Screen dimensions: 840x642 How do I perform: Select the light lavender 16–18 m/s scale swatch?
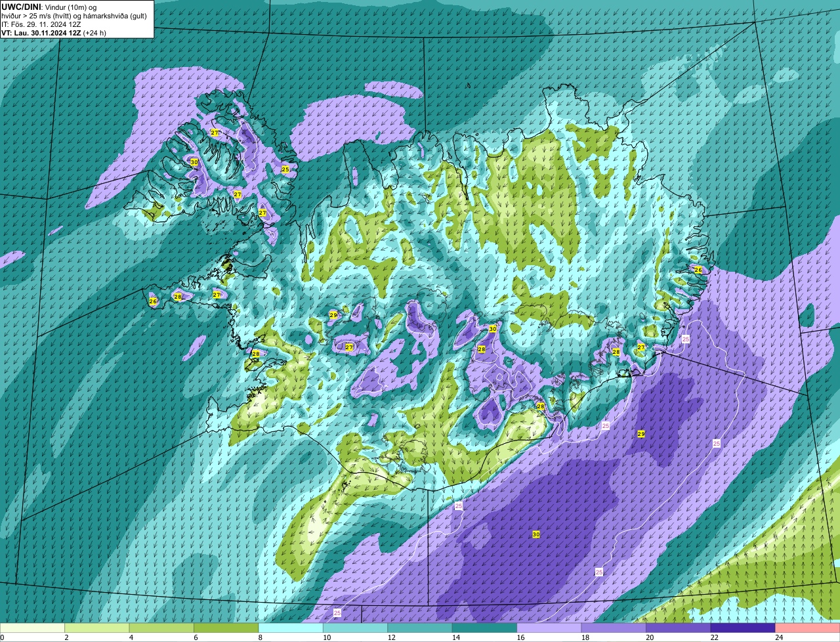pyautogui.click(x=549, y=628)
